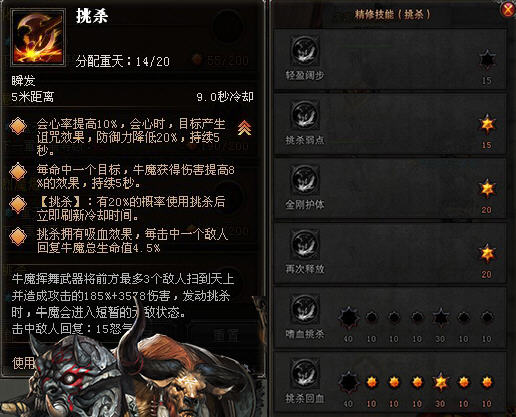Click the 分配重天 14/20 allocation text
This screenshot has width=516, height=417.
[x=122, y=61]
